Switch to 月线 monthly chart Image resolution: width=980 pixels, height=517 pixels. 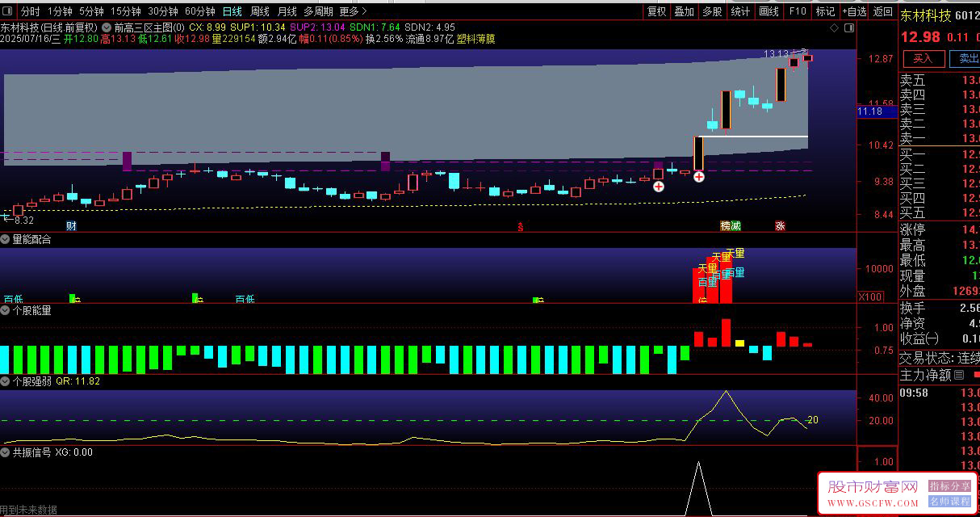coord(287,11)
